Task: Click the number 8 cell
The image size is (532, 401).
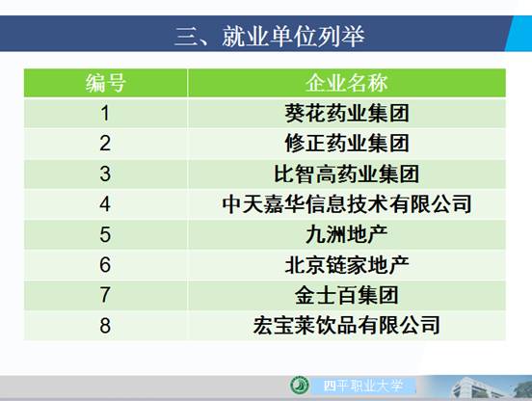Action: coord(105,326)
